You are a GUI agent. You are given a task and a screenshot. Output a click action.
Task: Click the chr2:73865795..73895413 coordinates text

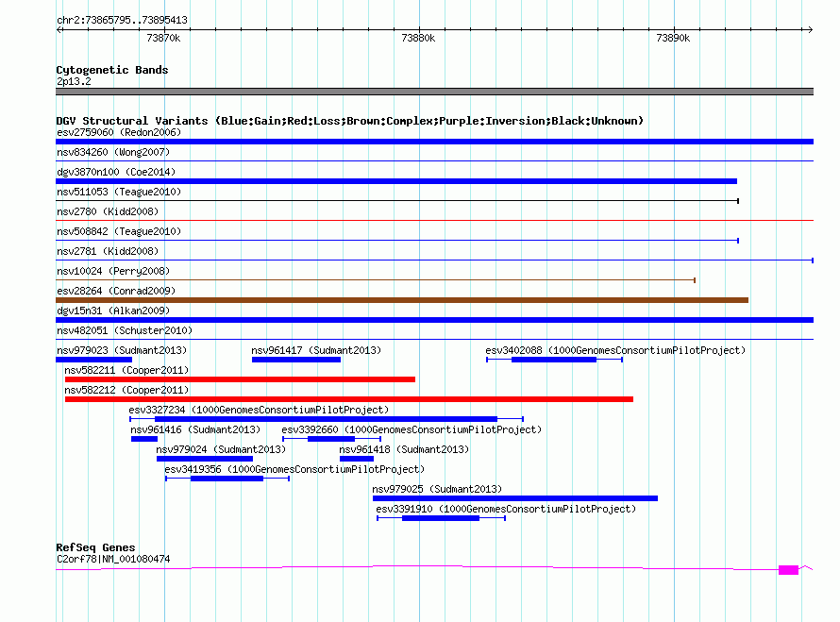122,20
